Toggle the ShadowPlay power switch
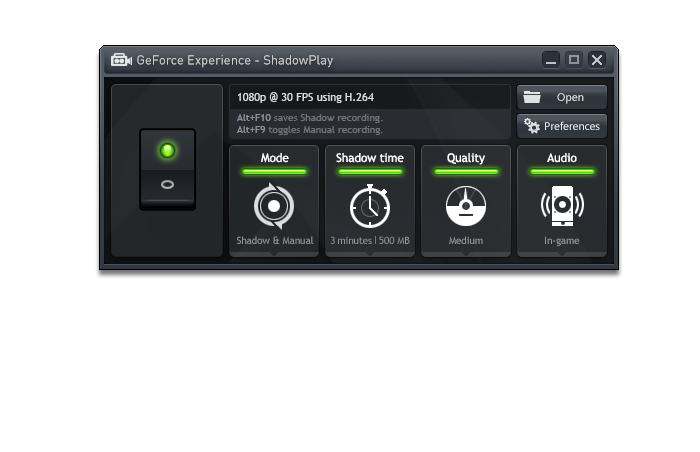The image size is (700, 452). [167, 169]
